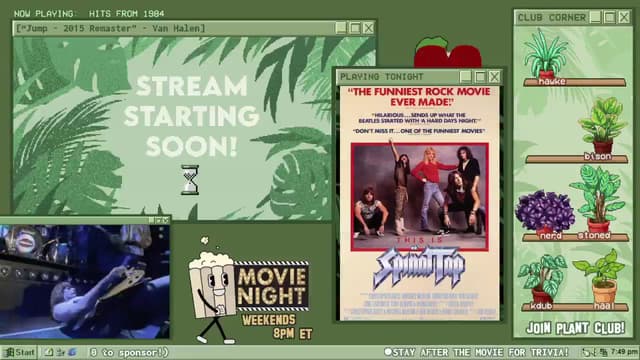Select kdub's potted plant in Club Corner
Image resolution: width=640 pixels, height=360 pixels.
coord(542,278)
